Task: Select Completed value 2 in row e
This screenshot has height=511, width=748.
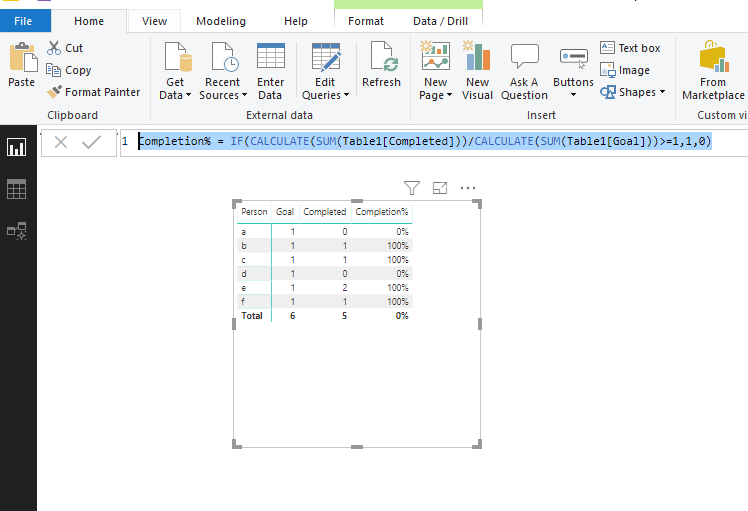Action: coord(344,288)
